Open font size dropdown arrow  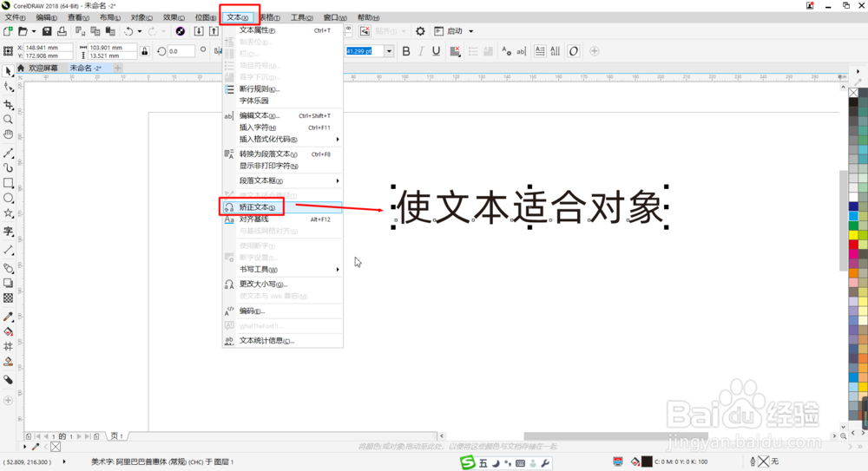[x=389, y=51]
